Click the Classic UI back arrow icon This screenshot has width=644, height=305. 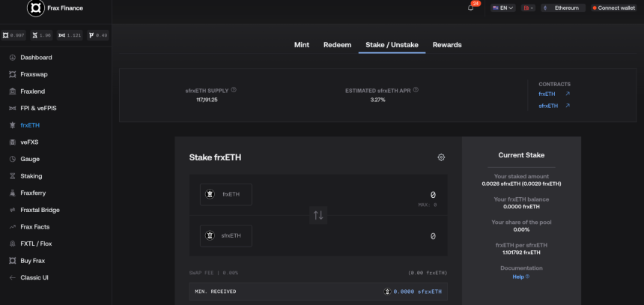[12, 278]
